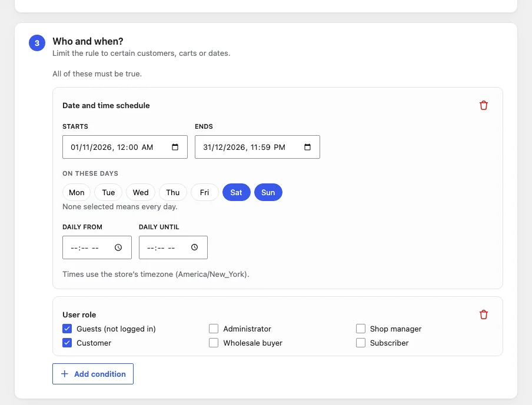The width and height of the screenshot is (532, 405).
Task: Click the plus icon in Add condition
Action: (65, 374)
